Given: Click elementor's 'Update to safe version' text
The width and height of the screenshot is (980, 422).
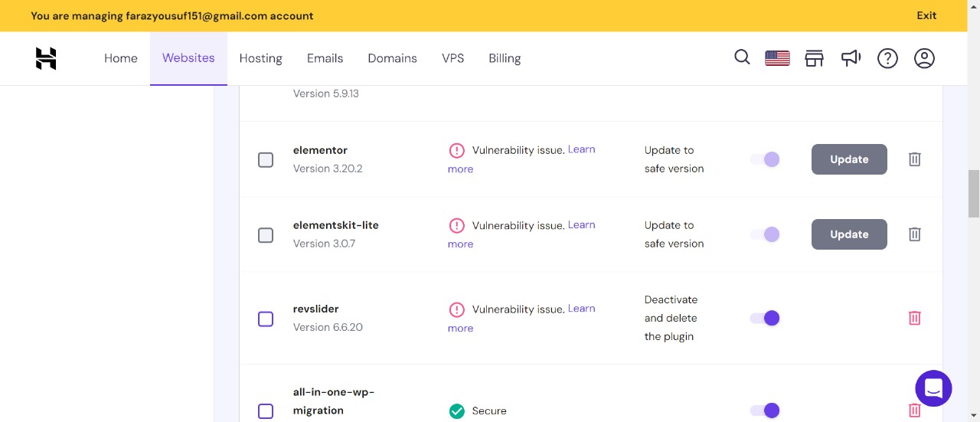Looking at the screenshot, I should (x=674, y=159).
